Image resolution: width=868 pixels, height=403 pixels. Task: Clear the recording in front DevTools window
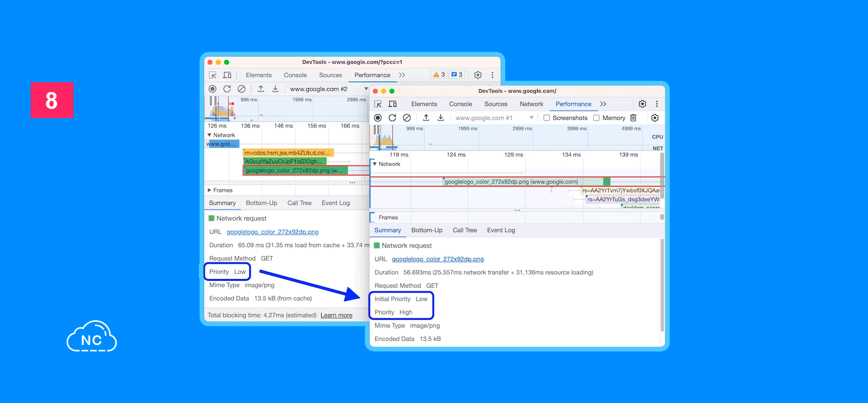coord(407,118)
